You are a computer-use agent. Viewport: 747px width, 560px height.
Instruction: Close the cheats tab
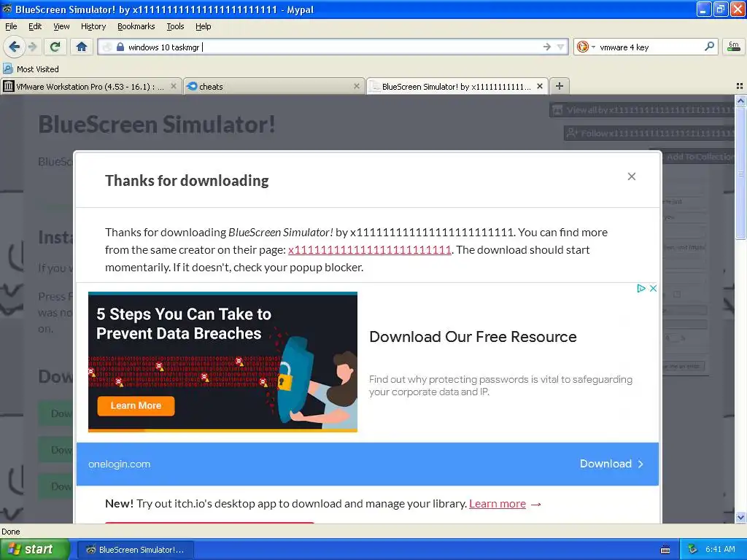(x=356, y=86)
